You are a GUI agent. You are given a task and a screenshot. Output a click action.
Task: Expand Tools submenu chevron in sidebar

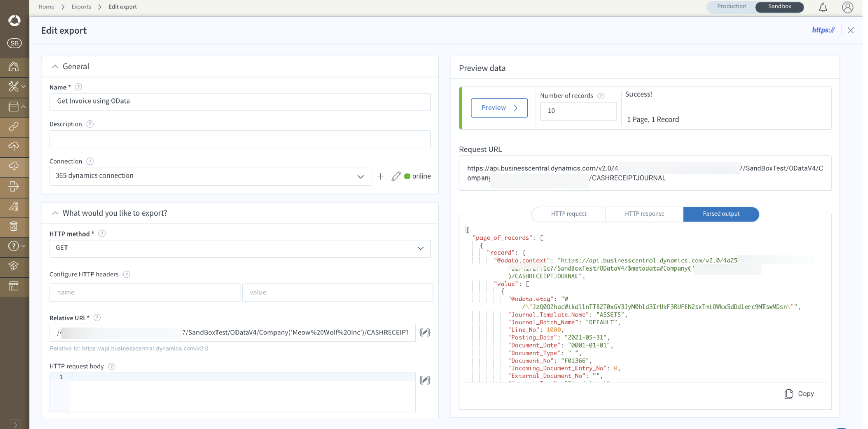click(24, 86)
